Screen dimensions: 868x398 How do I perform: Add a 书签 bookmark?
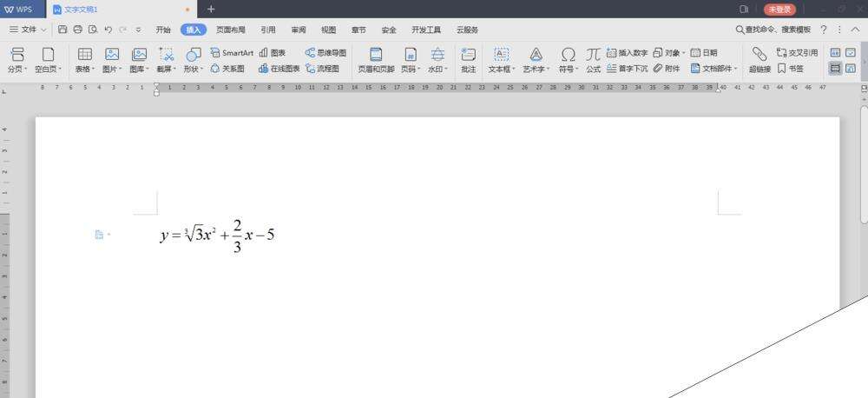[x=791, y=69]
